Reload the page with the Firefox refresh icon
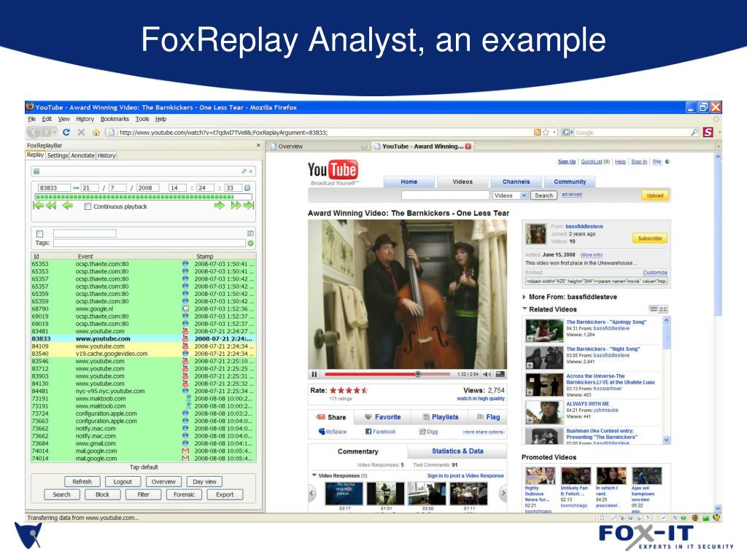Screen dimensions: 747x560 click(66, 133)
